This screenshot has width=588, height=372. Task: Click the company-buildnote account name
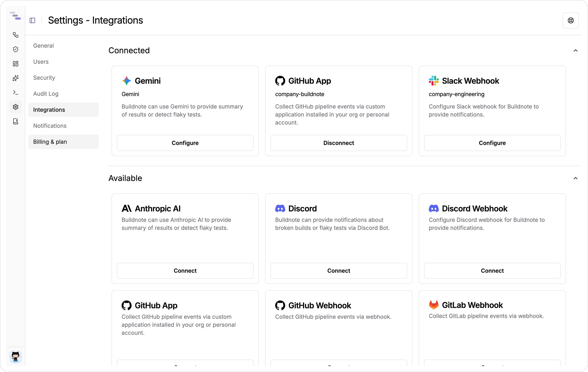coord(300,94)
